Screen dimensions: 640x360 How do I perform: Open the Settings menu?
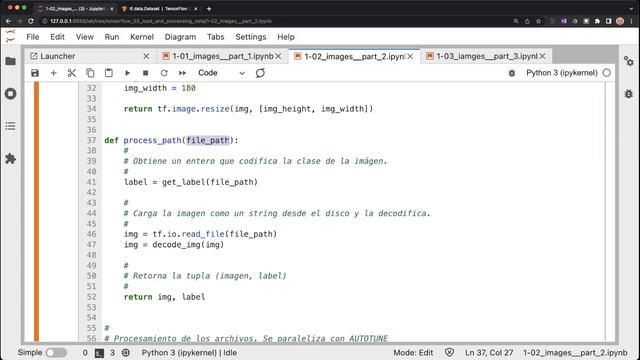click(x=251, y=37)
